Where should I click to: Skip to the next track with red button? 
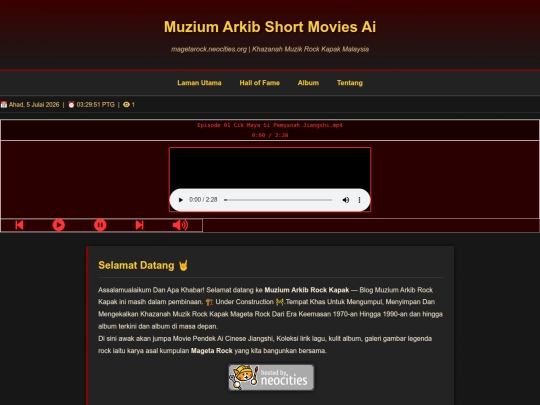click(x=139, y=225)
